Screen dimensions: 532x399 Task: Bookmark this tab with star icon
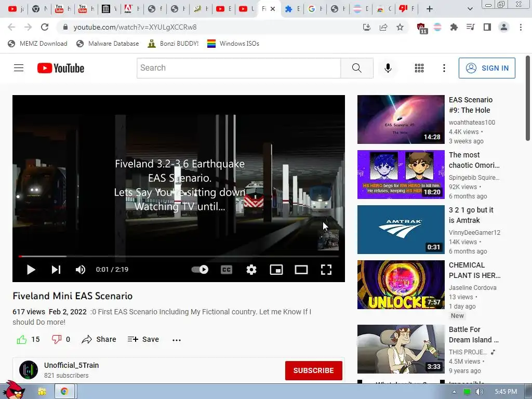[400, 27]
